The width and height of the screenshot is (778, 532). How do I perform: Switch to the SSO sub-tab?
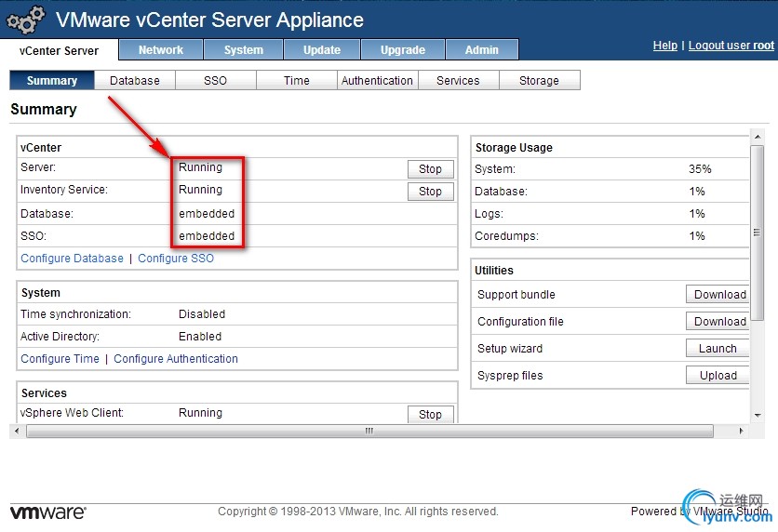pos(215,80)
